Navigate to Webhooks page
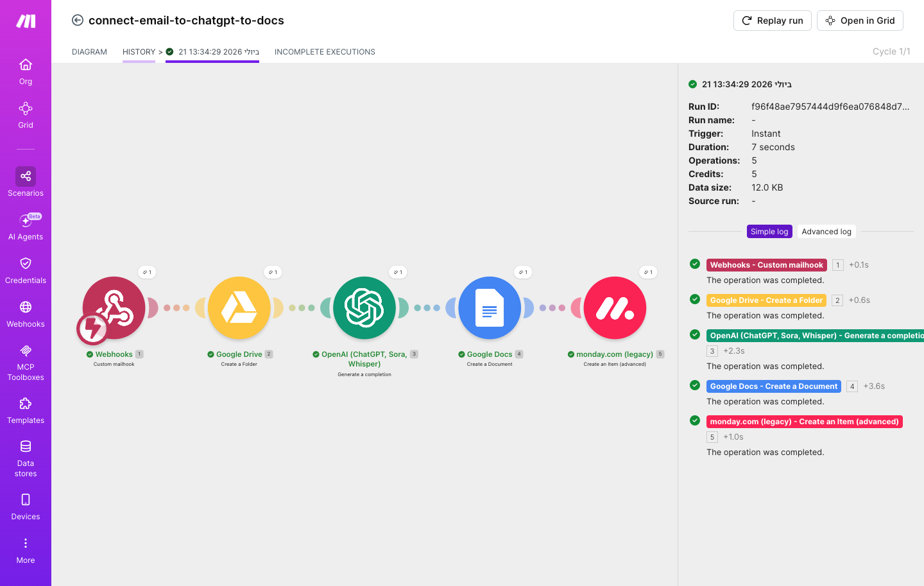The width and height of the screenshot is (924, 586). (26, 315)
